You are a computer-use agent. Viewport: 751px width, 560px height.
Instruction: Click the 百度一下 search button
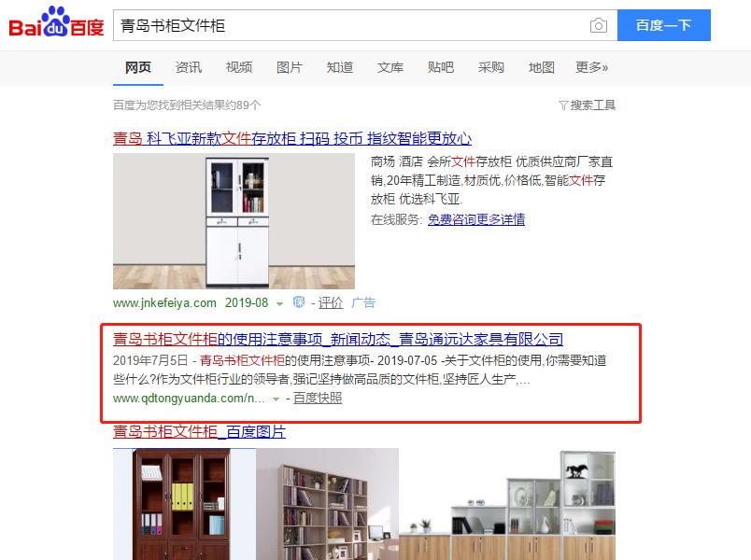pos(664,25)
